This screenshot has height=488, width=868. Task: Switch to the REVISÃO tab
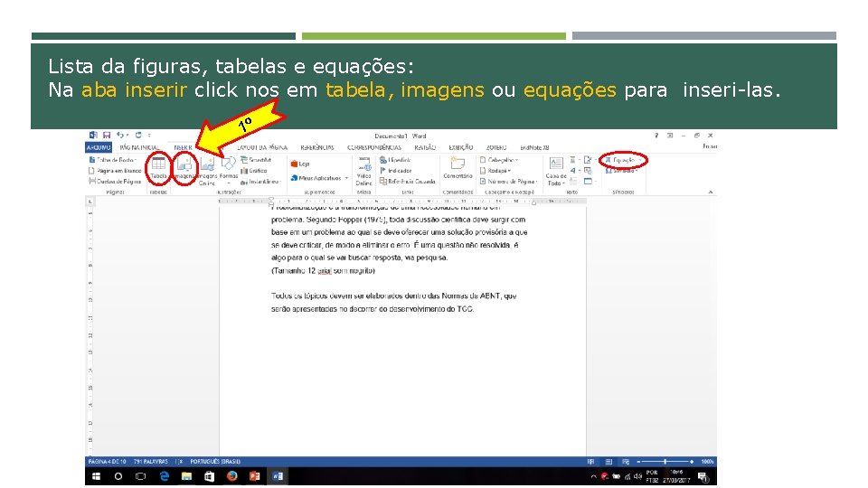coord(425,147)
